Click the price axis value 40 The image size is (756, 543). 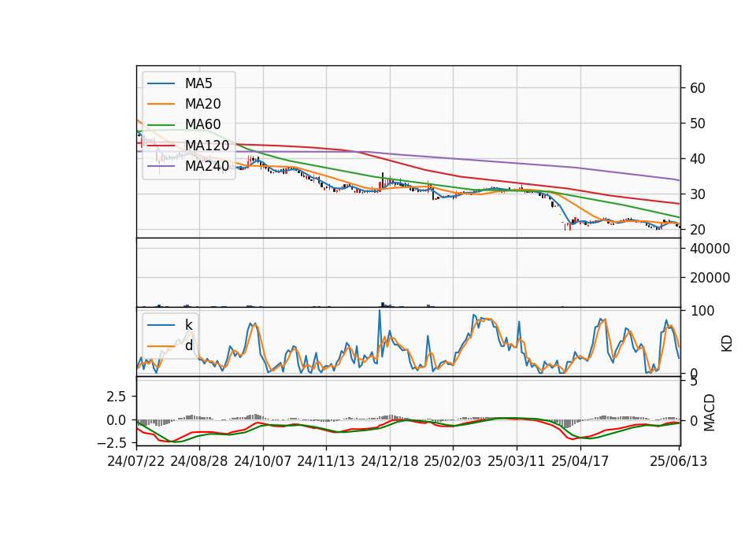click(697, 159)
